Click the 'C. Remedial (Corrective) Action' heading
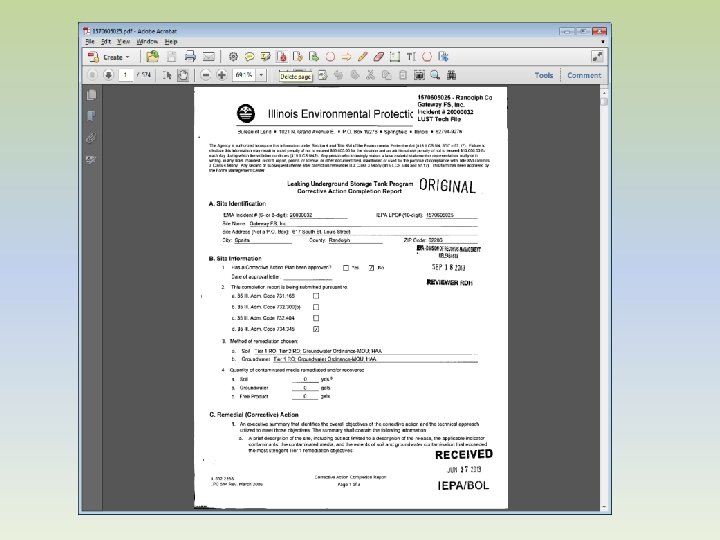The height and width of the screenshot is (540, 720). pyautogui.click(x=254, y=414)
